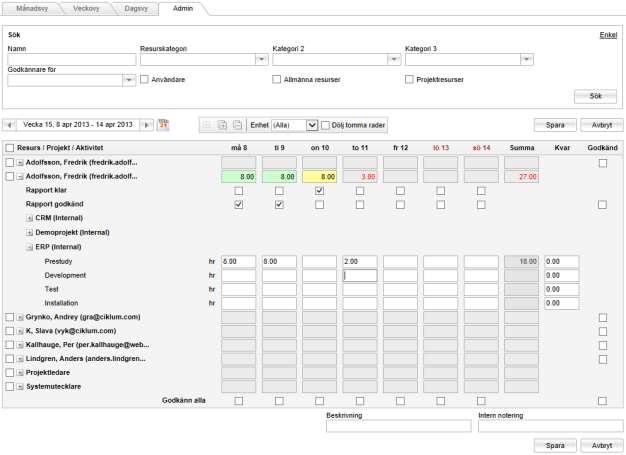Focus the Intern notering text field
The image size is (626, 455).
coord(551,426)
